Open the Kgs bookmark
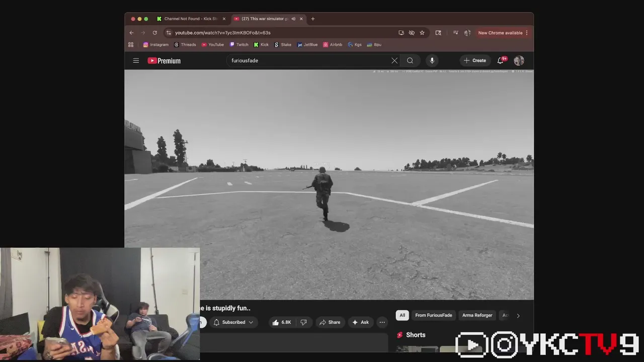Image resolution: width=644 pixels, height=362 pixels. [355, 45]
